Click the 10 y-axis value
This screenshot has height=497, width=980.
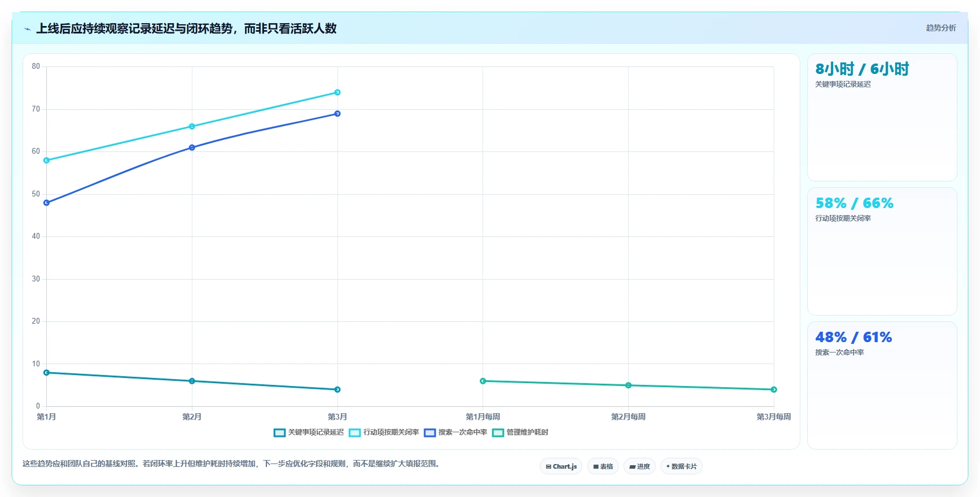pos(36,364)
